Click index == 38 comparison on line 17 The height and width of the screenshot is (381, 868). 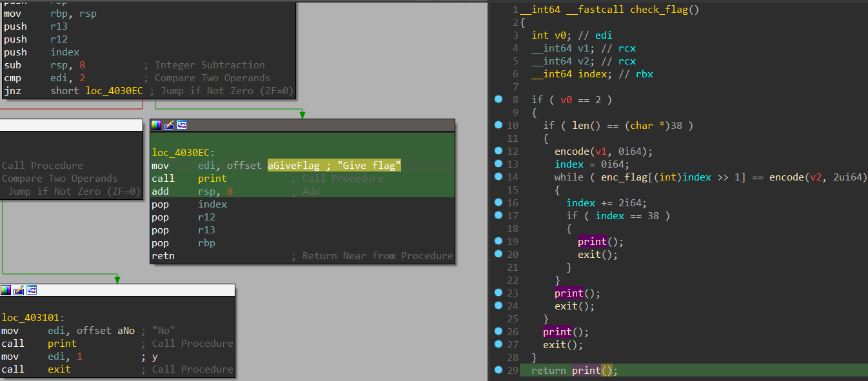[627, 216]
